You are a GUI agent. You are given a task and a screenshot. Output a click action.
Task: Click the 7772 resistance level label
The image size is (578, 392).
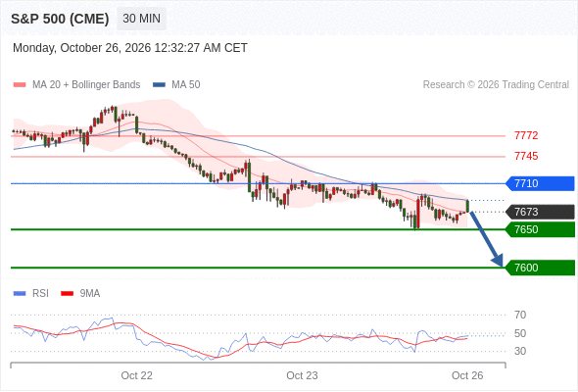[x=526, y=135]
